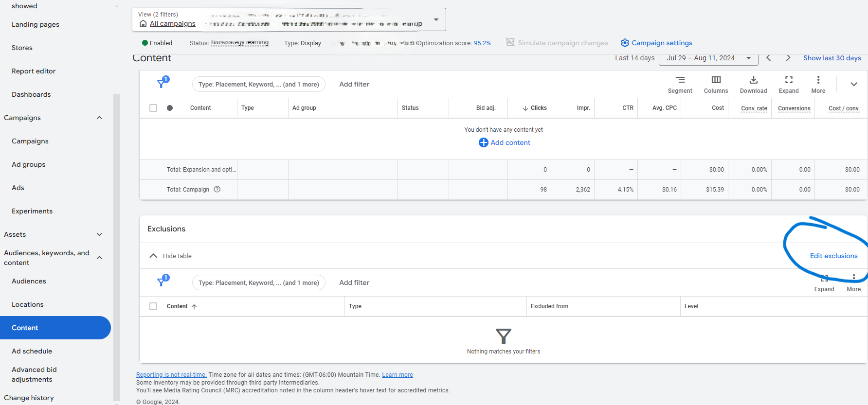Open the More menu in content toolbar

[818, 84]
